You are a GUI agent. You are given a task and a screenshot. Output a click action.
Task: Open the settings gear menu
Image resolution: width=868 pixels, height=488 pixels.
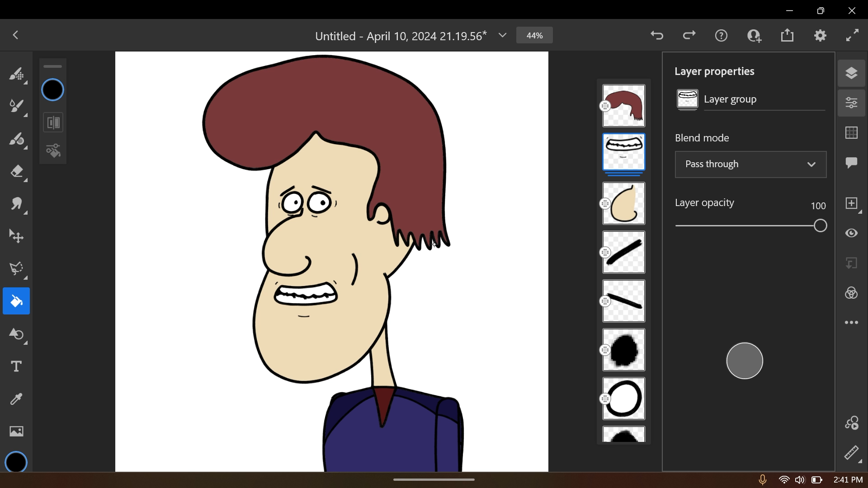tap(821, 35)
